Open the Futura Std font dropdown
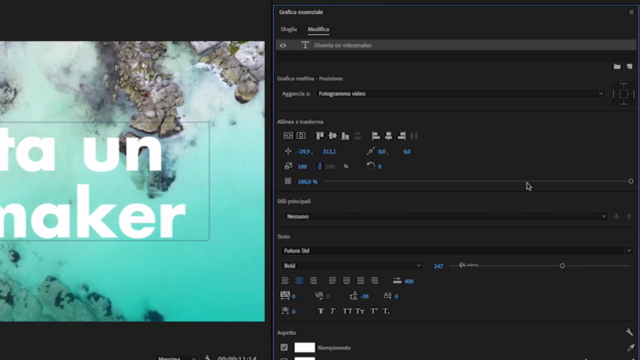Image resolution: width=640 pixels, height=360 pixels. [x=458, y=251]
